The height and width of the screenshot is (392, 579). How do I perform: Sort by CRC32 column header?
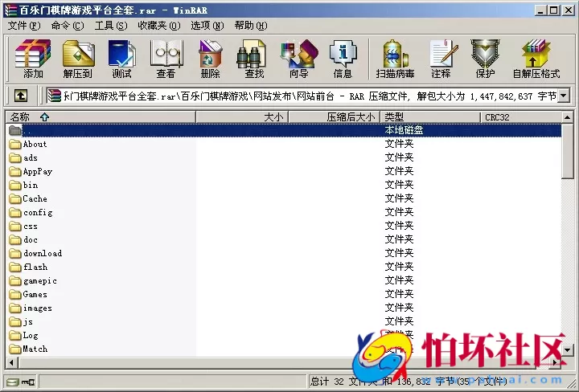[521, 117]
